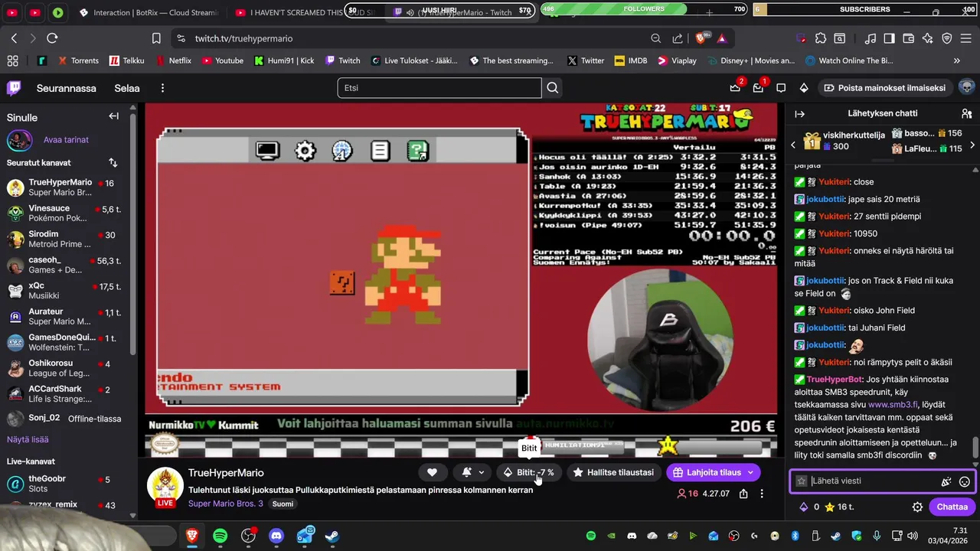Viewport: 980px width, 551px height.
Task: Open Twitch whispers chat bubble icon
Action: pyautogui.click(x=781, y=88)
